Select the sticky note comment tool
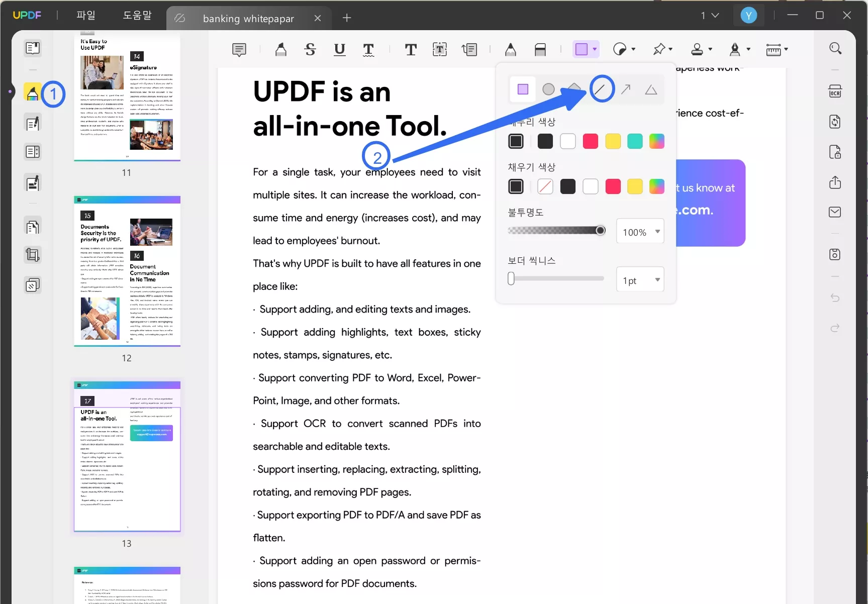Viewport: 868px width, 604px height. tap(239, 49)
